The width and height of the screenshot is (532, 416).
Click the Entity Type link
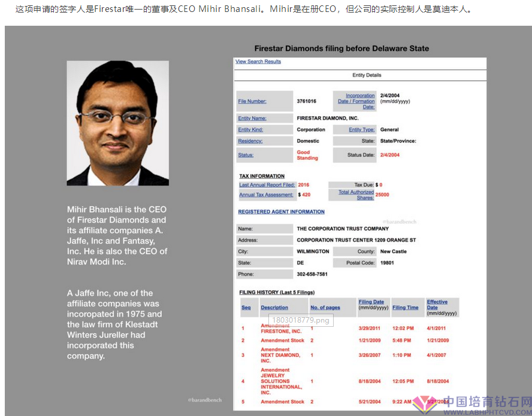[x=362, y=129]
